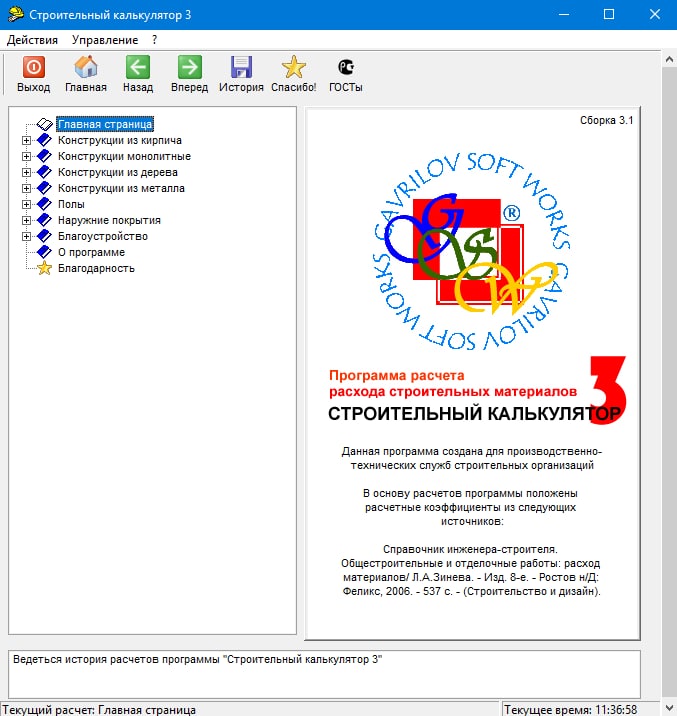Open the Действия menu
The image size is (677, 716).
pos(32,40)
